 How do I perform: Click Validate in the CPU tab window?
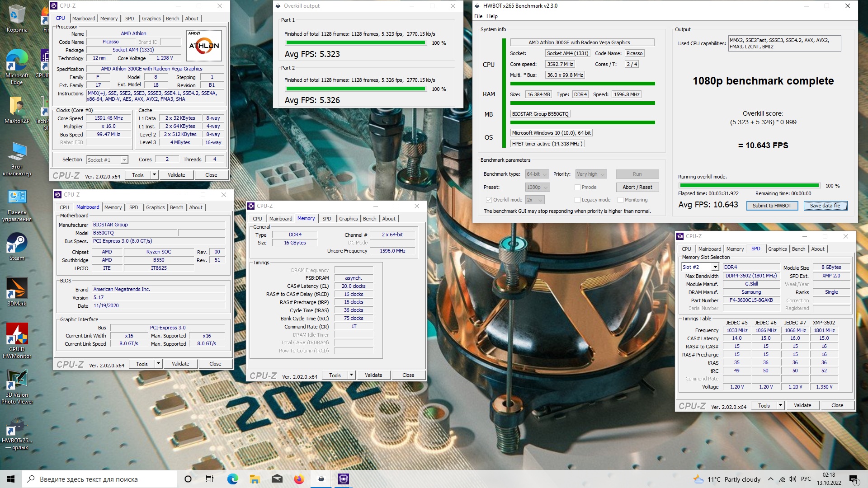click(176, 175)
